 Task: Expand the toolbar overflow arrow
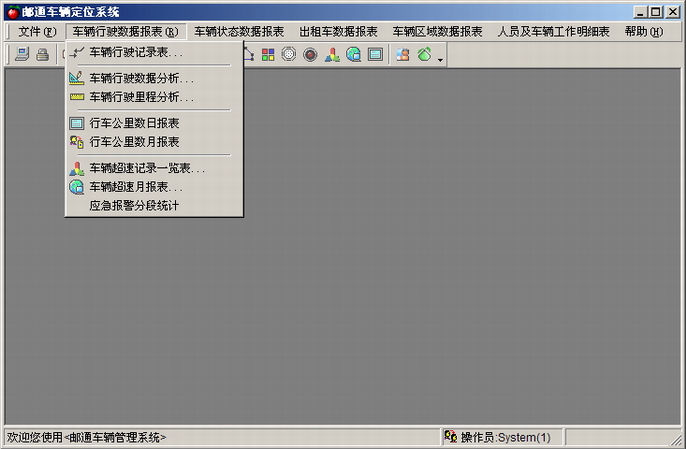click(440, 60)
